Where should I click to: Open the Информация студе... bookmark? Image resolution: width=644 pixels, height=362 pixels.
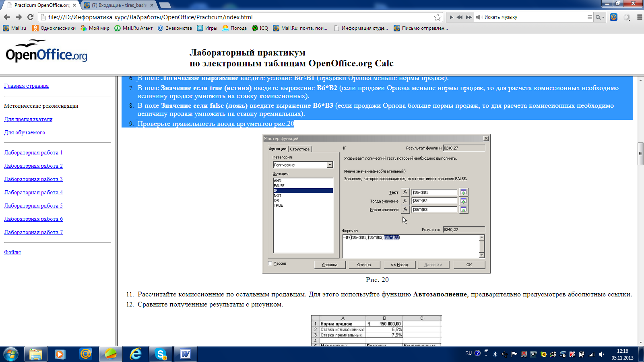[x=361, y=28]
